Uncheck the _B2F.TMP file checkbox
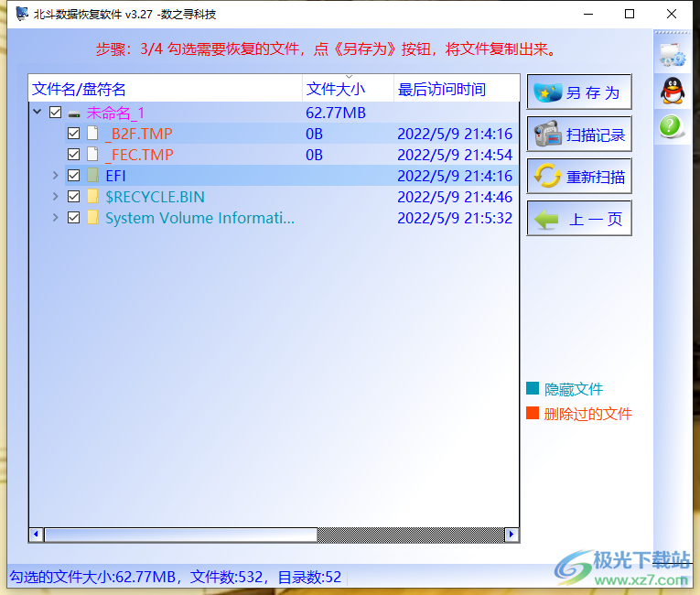 pyautogui.click(x=74, y=133)
